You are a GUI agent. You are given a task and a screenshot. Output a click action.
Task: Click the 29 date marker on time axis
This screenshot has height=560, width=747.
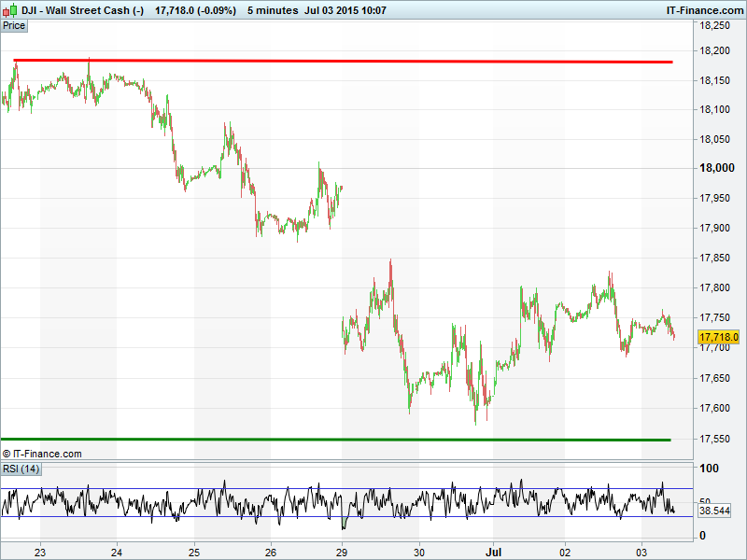coord(342,551)
